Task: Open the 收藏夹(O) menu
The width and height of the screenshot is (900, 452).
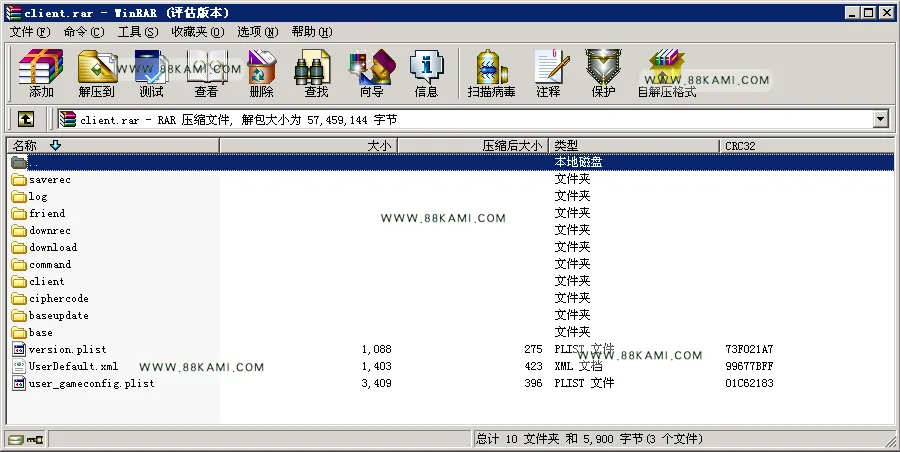Action: (x=197, y=32)
